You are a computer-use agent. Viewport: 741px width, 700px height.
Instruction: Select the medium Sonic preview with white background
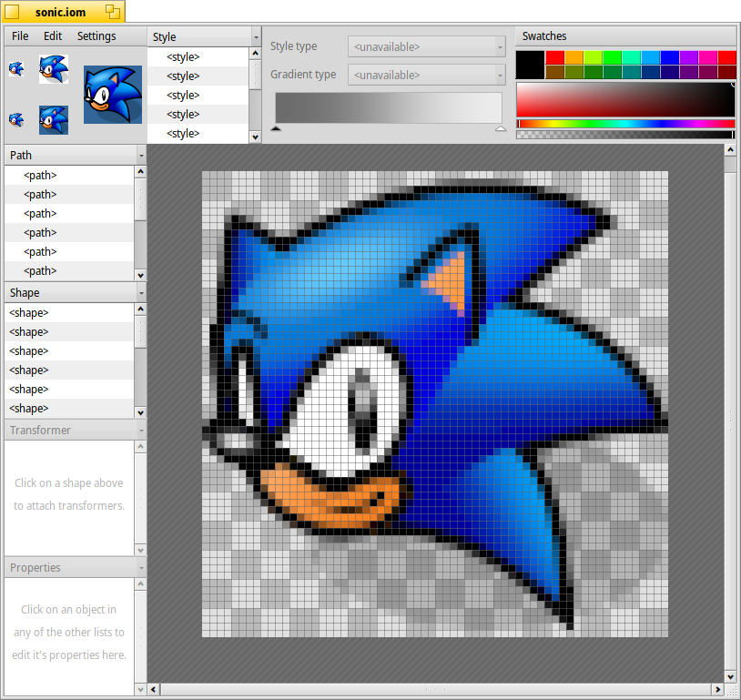[53, 68]
